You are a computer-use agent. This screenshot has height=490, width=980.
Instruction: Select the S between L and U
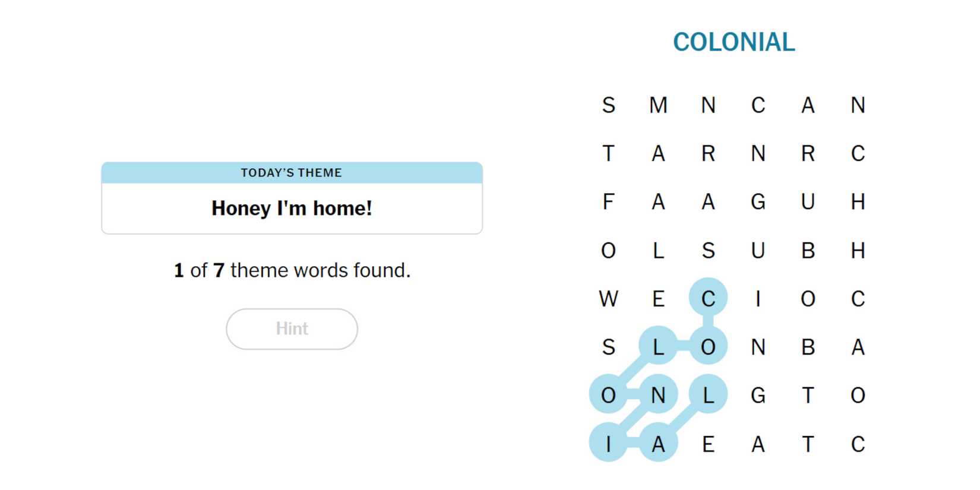click(708, 251)
